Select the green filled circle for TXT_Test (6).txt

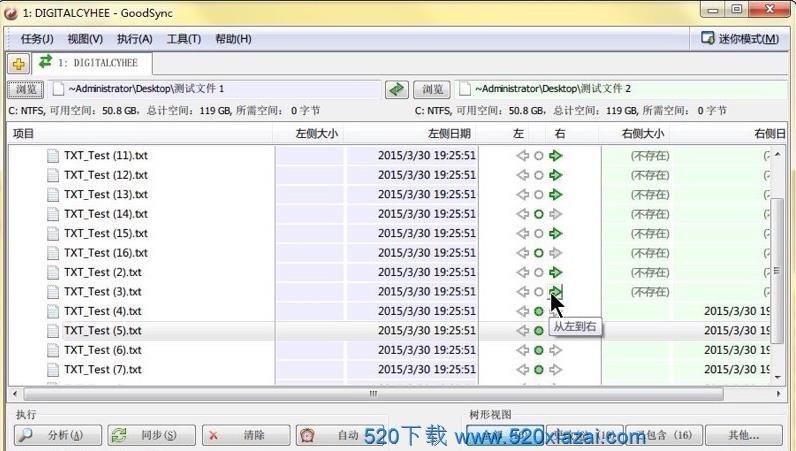click(539, 350)
